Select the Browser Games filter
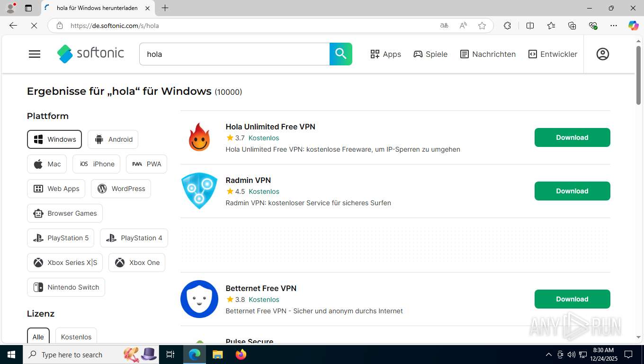Viewport: 644px width, 364px height. [x=65, y=213]
